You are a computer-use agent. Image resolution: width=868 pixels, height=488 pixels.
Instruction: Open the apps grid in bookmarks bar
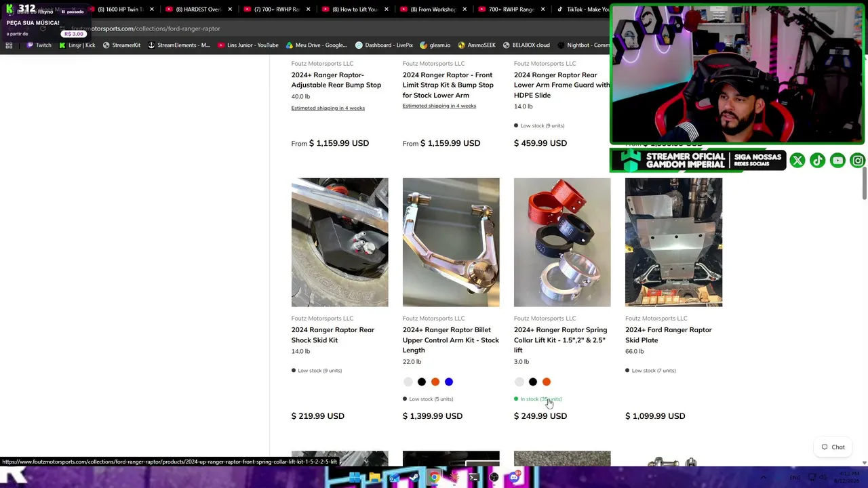(x=9, y=45)
